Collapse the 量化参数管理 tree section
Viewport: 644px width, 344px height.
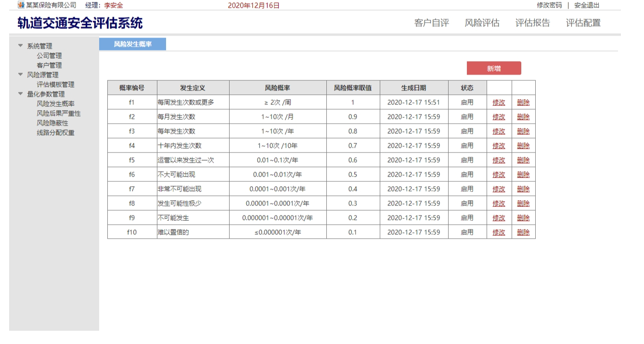(x=21, y=94)
